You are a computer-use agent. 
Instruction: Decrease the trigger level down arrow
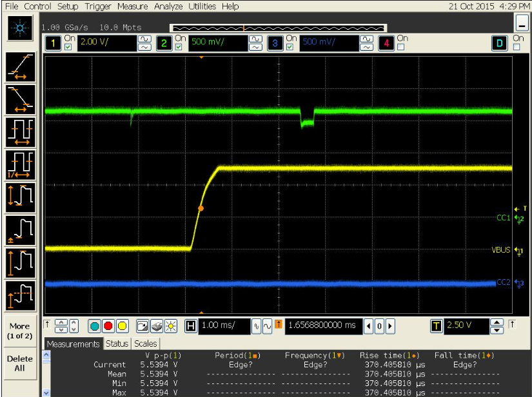point(497,330)
